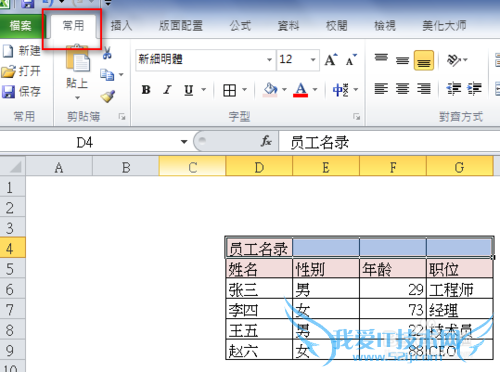Screen dimensions: 500x372
Task: Click the text orientation icon
Action: (454, 60)
